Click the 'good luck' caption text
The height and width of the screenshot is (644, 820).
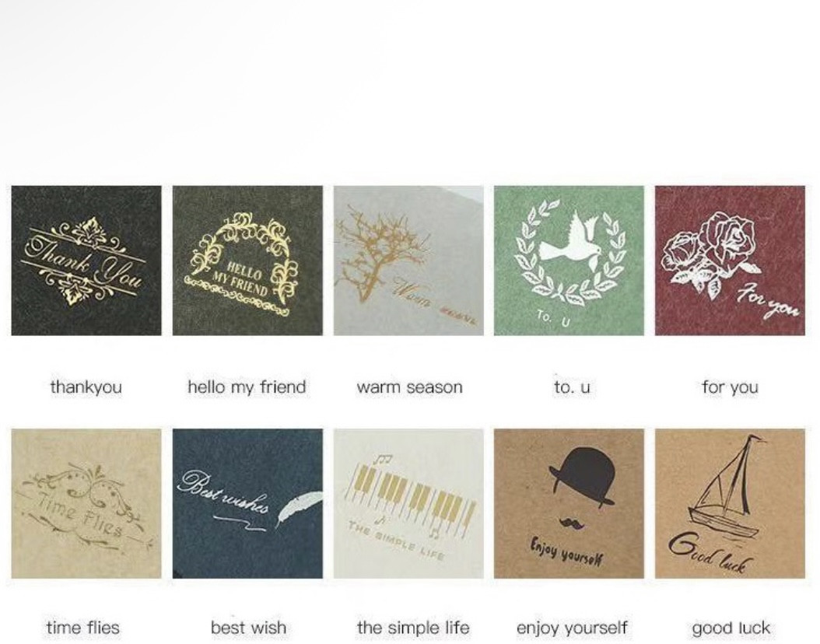(x=731, y=628)
